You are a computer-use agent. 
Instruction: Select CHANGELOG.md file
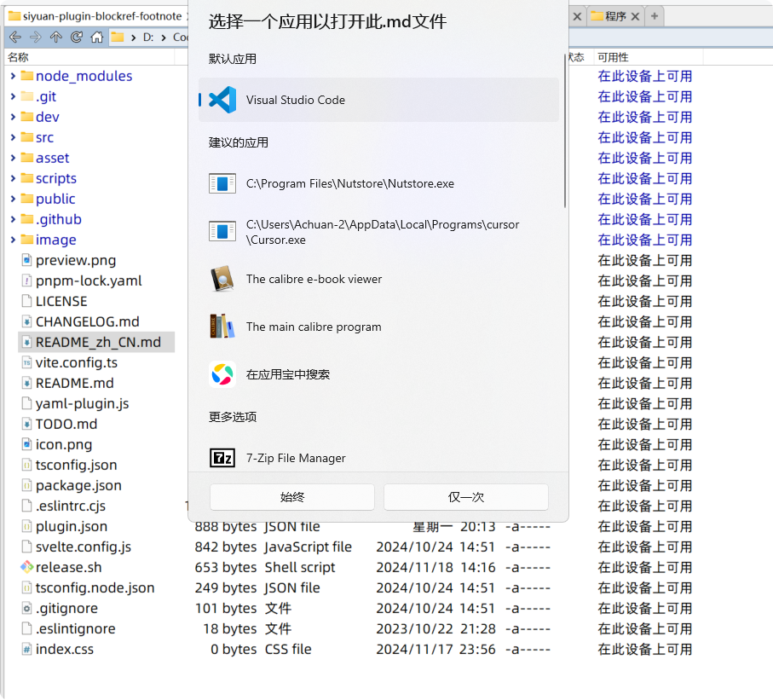pyautogui.click(x=87, y=321)
